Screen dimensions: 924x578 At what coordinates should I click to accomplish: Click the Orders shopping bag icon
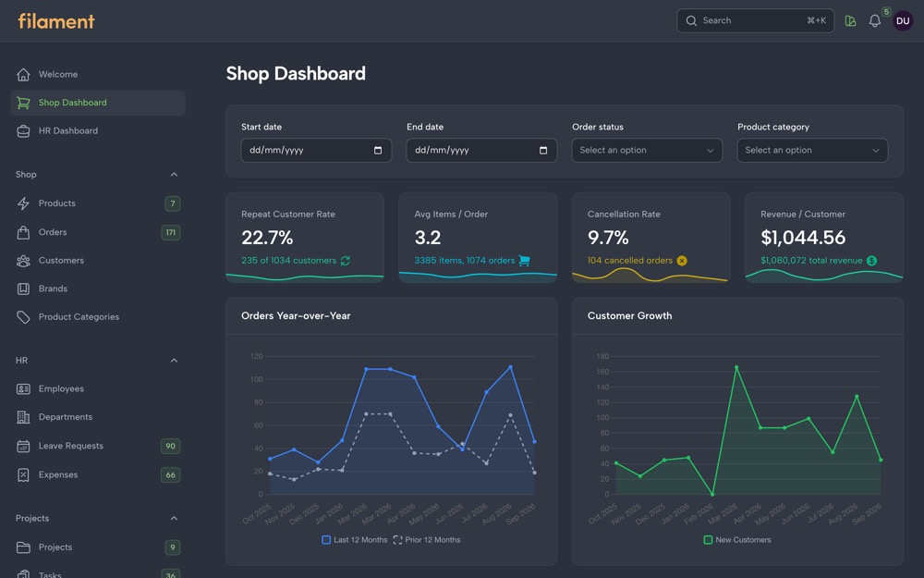tap(23, 232)
